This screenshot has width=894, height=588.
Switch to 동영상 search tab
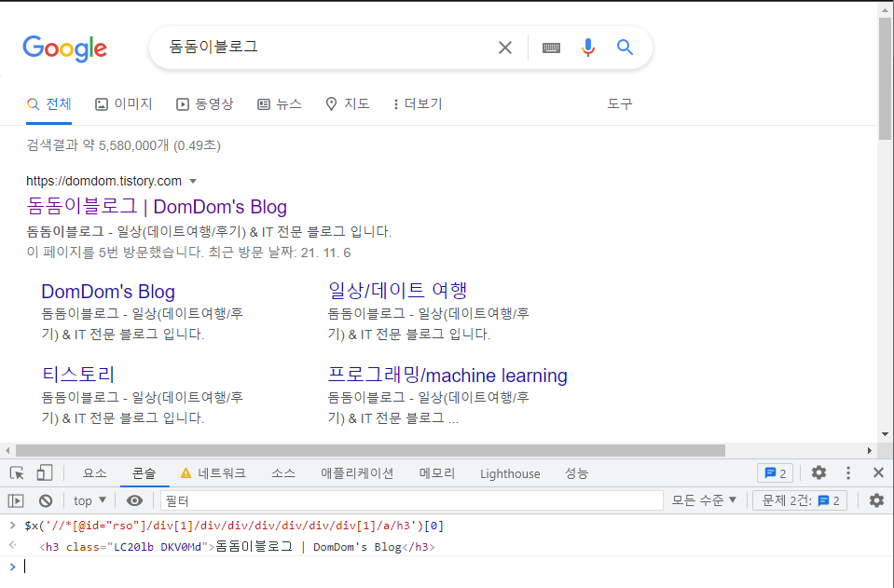(x=205, y=104)
